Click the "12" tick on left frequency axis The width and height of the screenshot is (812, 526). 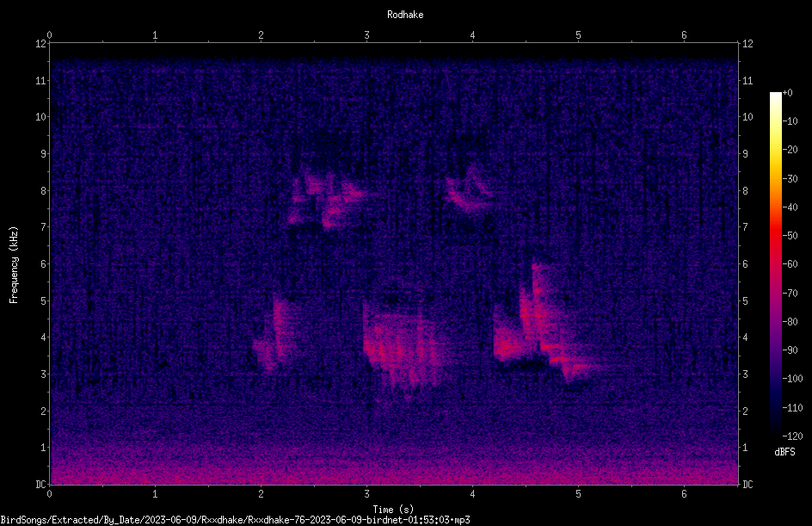[40, 44]
